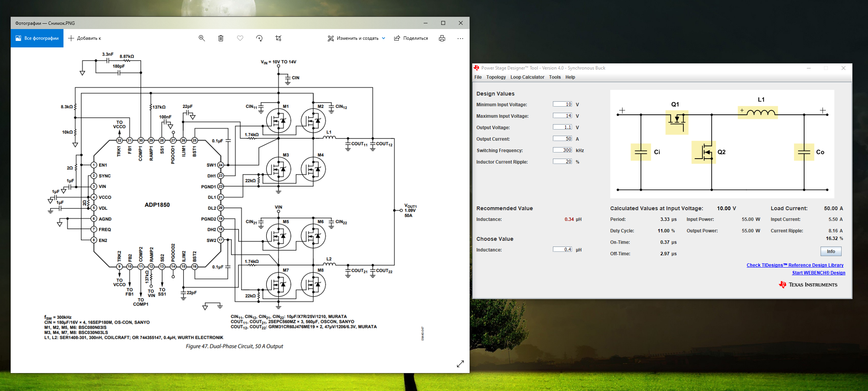Click the Duty Cycle 11.00 value
The height and width of the screenshot is (391, 868).
point(663,231)
